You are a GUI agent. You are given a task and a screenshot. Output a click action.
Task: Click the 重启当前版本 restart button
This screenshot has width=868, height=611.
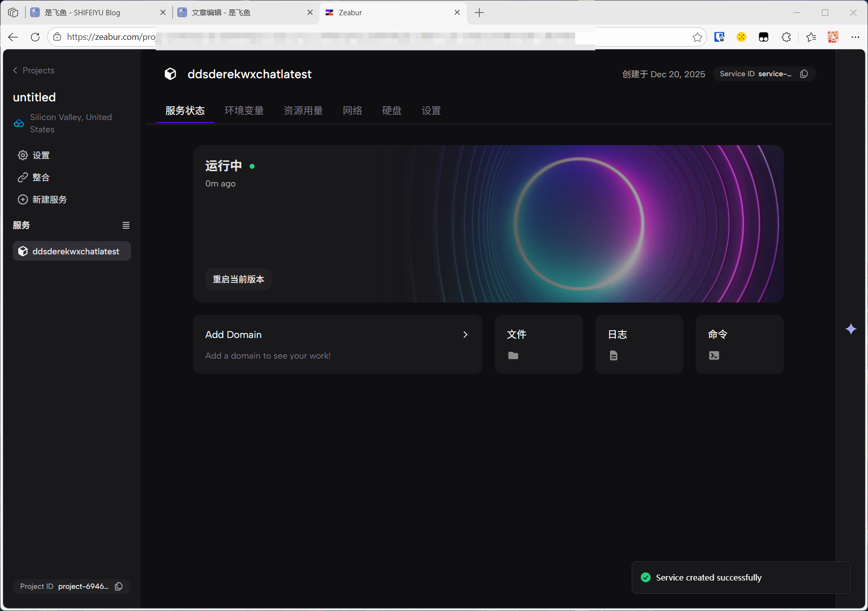(x=238, y=279)
